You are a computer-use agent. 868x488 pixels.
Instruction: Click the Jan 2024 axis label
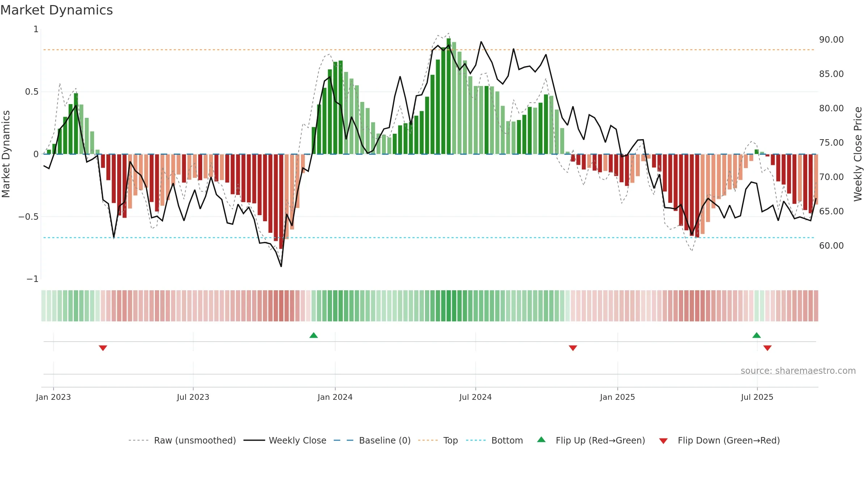335,397
